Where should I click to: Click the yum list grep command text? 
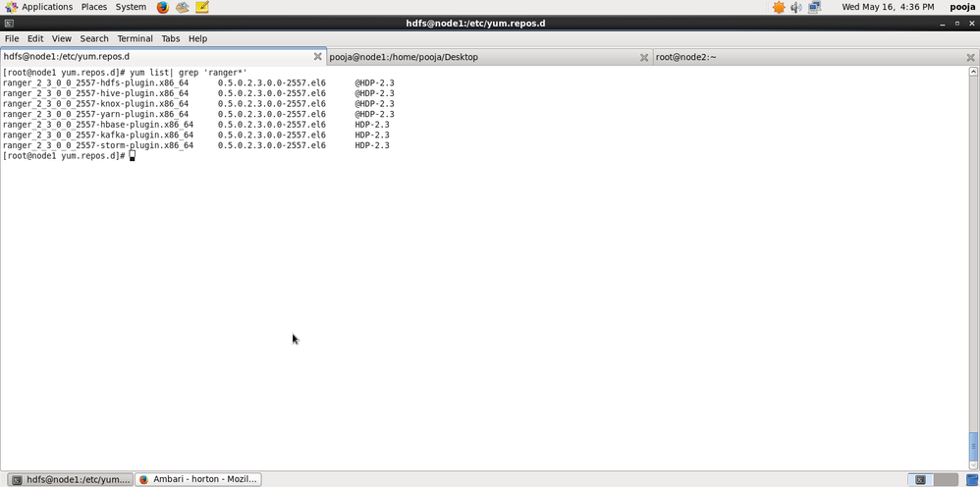coord(189,73)
